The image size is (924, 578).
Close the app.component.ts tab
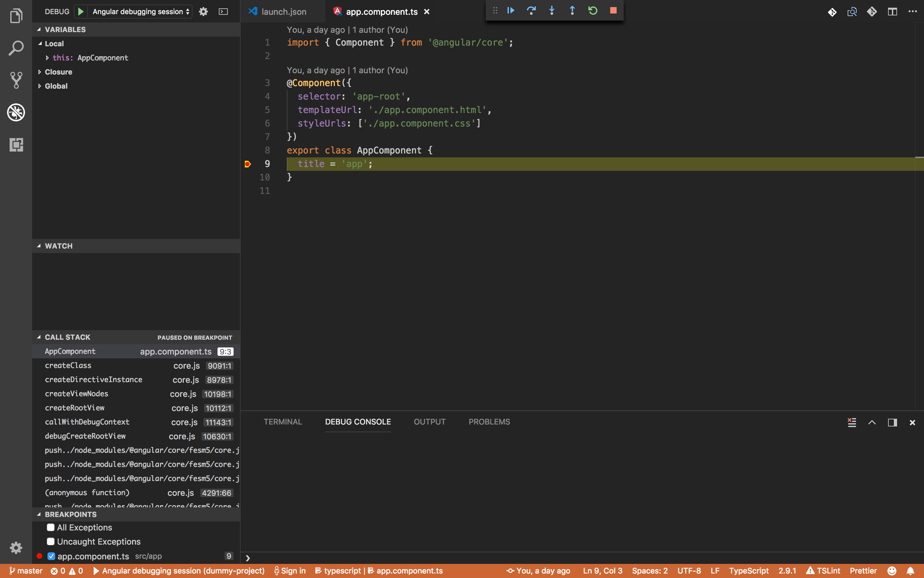427,12
